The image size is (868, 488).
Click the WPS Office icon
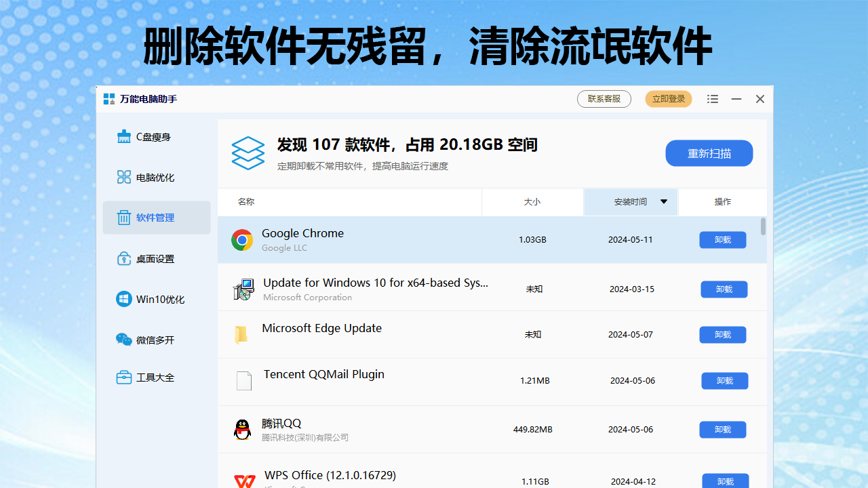245,480
